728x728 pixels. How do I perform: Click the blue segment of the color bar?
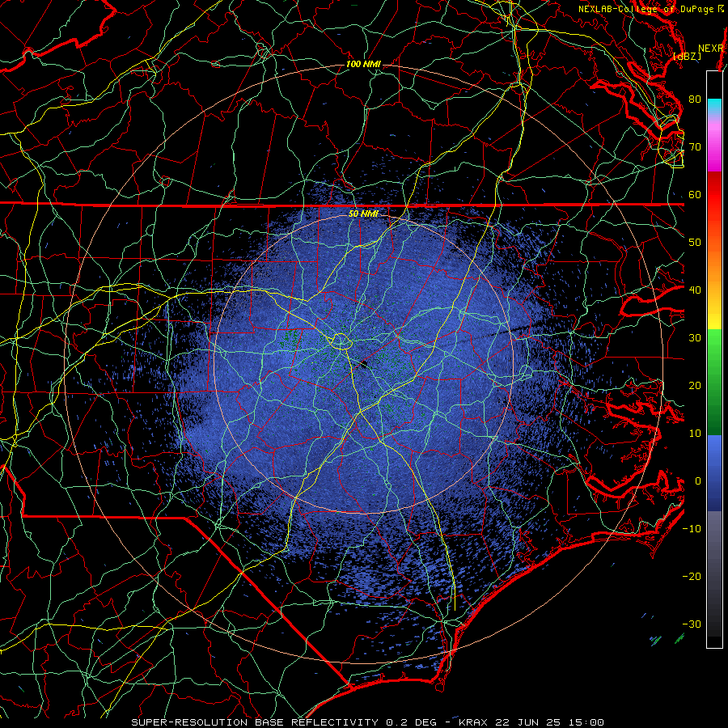(x=714, y=472)
